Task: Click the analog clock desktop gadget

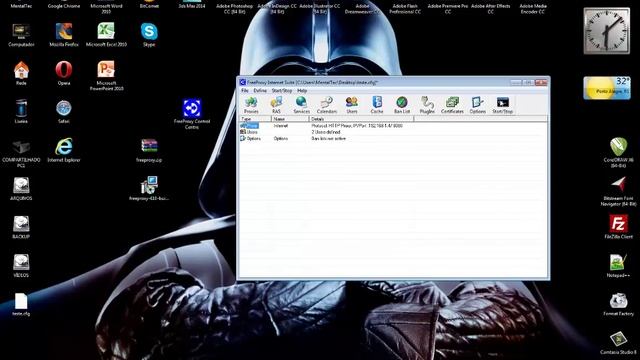Action: click(607, 31)
